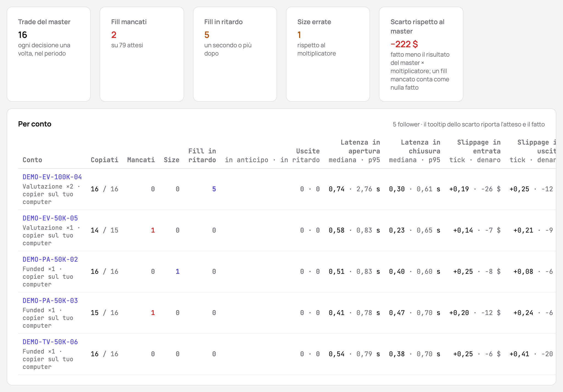Click entry slippage +0,20 · -12 $
This screenshot has width=563, height=392.
click(x=475, y=313)
